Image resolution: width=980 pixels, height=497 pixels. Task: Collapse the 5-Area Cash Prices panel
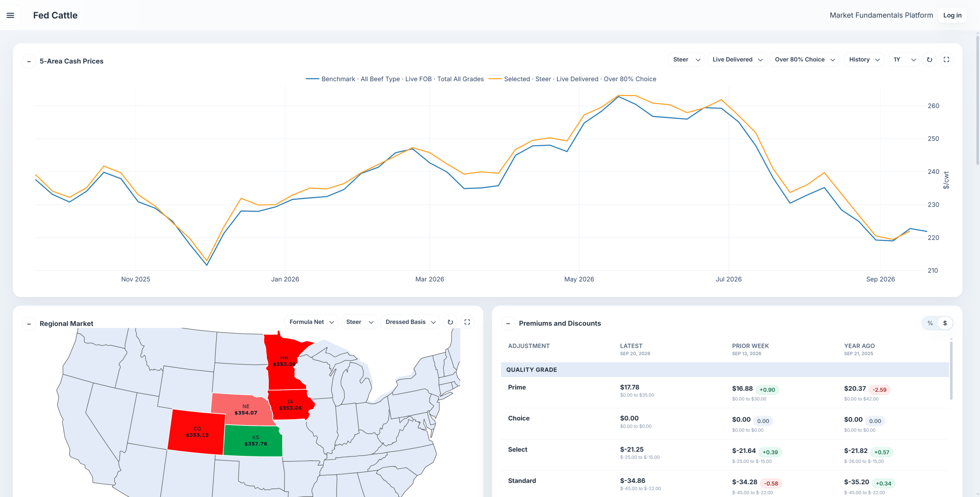[x=29, y=61]
